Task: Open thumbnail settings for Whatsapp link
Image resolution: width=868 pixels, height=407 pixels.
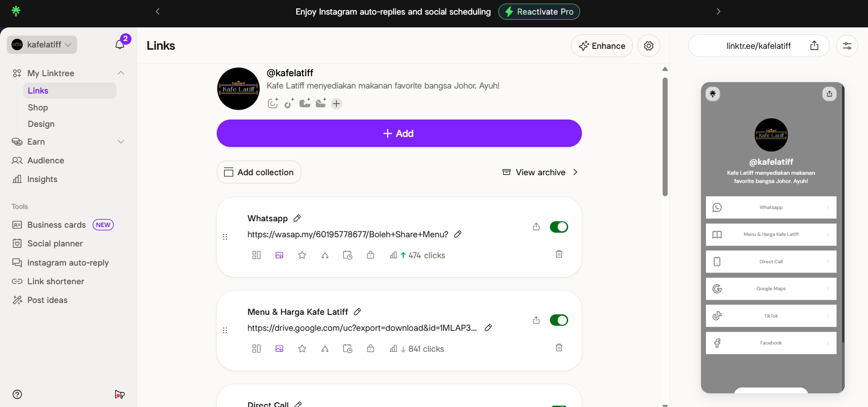Action: [279, 255]
